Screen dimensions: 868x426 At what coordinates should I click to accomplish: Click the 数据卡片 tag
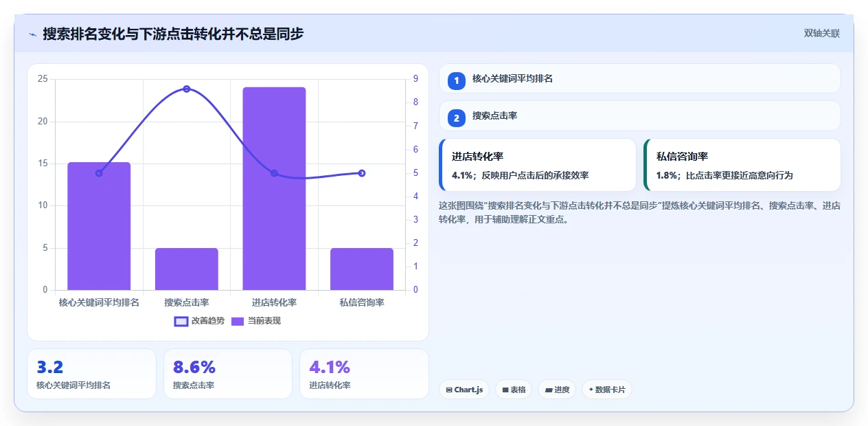pyautogui.click(x=606, y=390)
